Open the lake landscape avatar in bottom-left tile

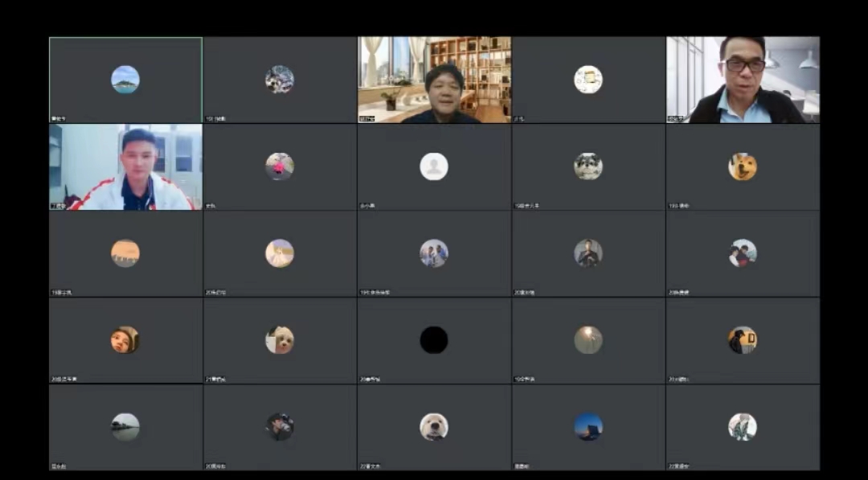(125, 427)
